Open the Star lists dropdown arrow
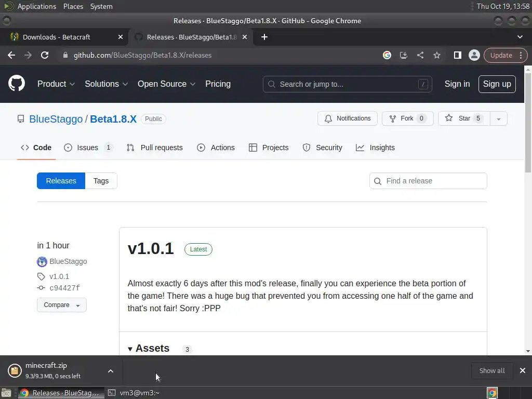 point(498,119)
